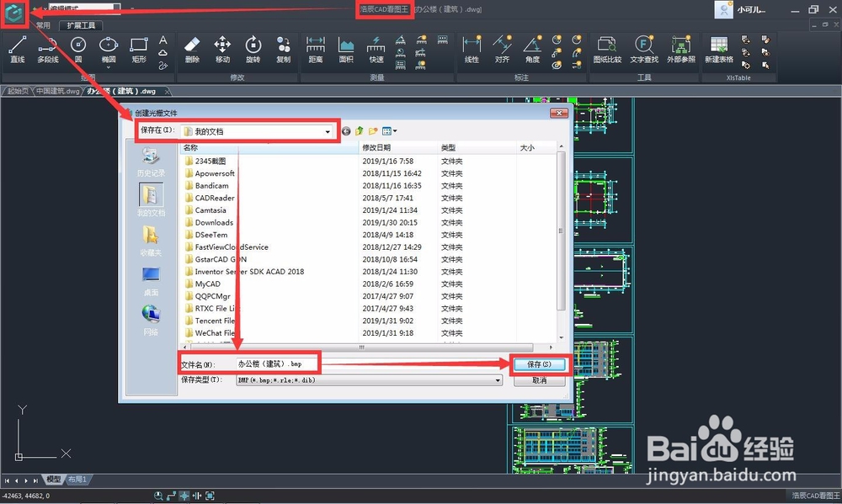Image resolution: width=842 pixels, height=504 pixels.
Task: Open 收藏夹 favorites in dialog sidebar
Action: [151, 241]
